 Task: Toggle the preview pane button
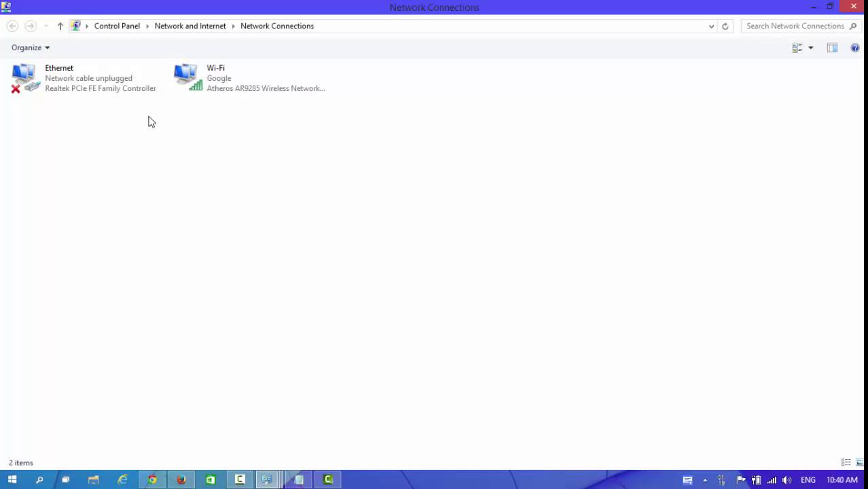point(832,48)
